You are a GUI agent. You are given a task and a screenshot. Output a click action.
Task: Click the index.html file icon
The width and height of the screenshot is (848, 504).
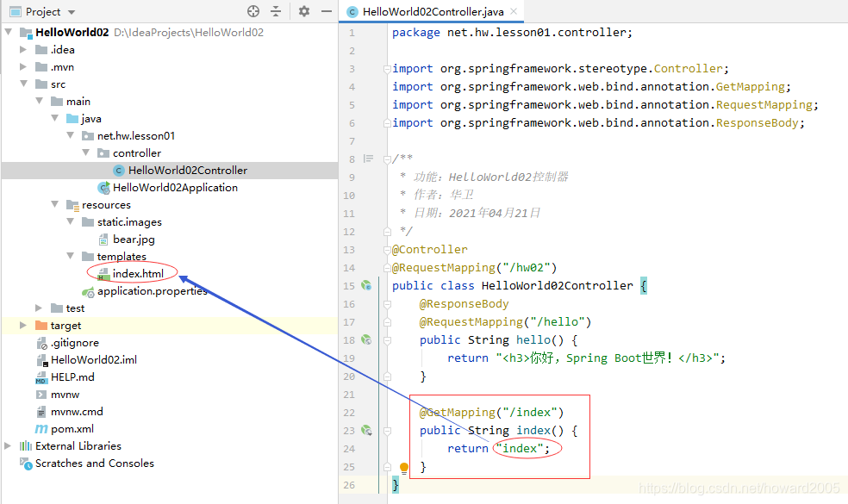(103, 274)
